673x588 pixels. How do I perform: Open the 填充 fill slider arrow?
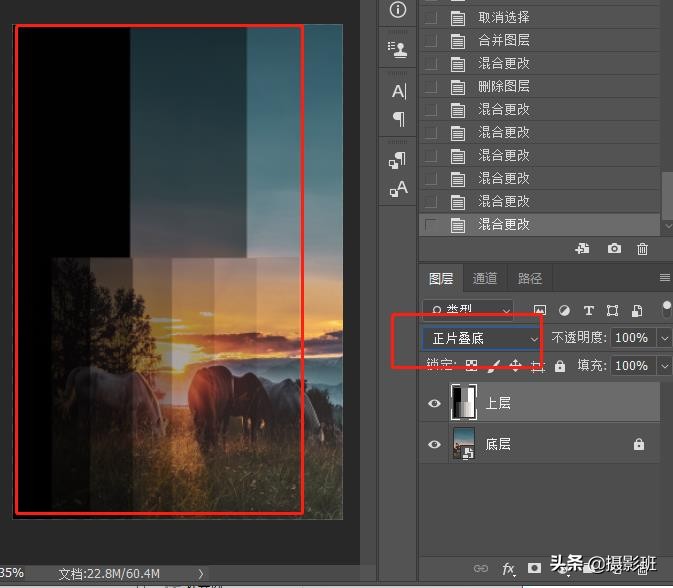664,366
